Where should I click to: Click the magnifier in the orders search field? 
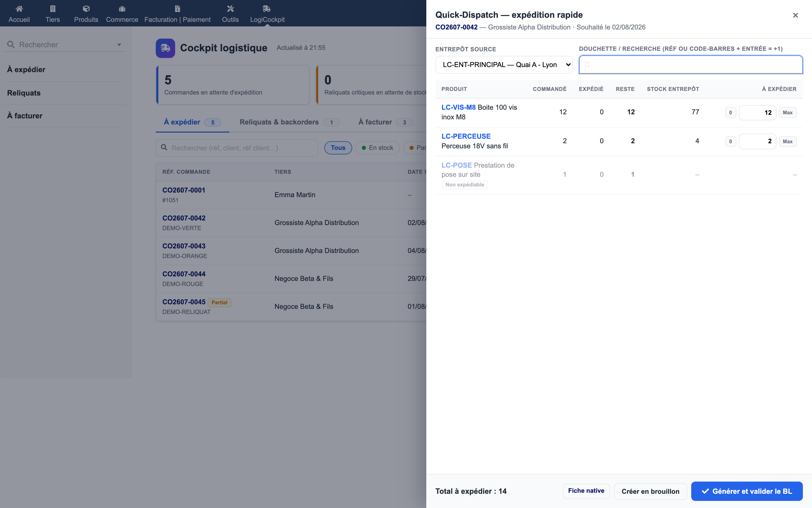[x=164, y=148]
